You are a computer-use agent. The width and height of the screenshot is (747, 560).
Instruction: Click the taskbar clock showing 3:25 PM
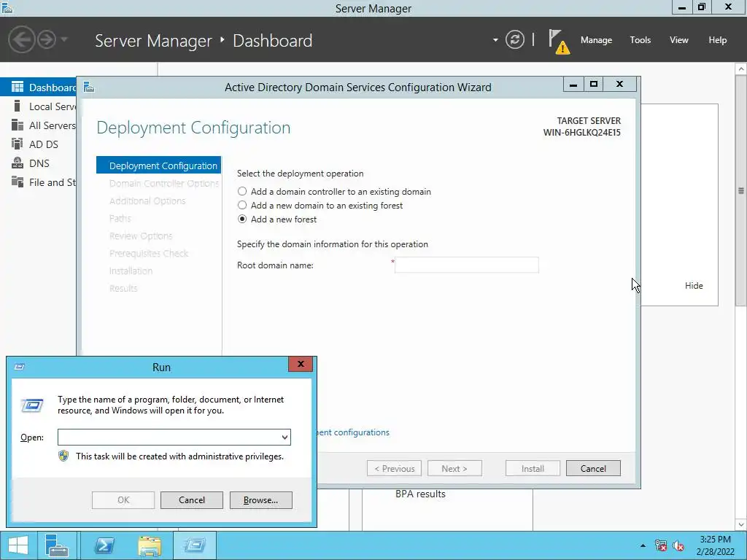coord(715,545)
